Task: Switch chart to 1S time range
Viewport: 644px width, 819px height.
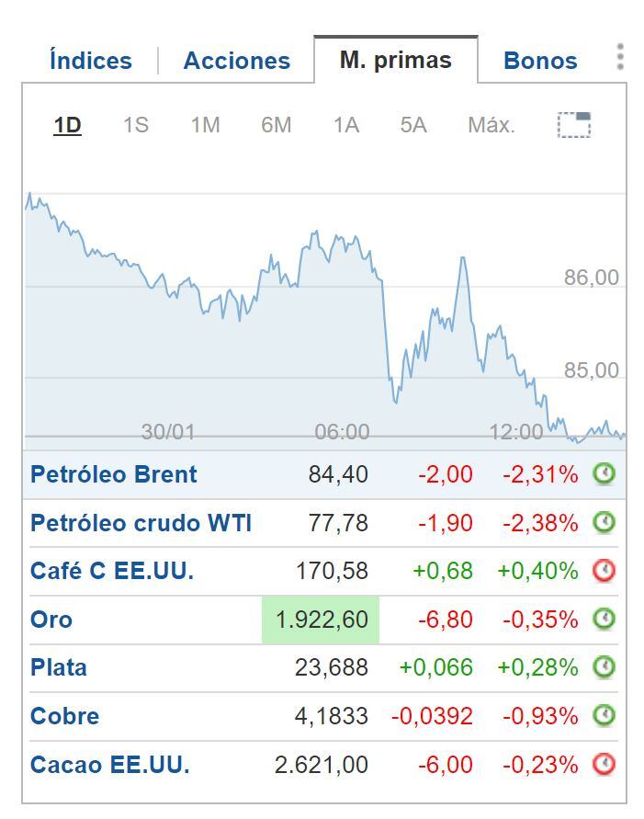Action: (136, 126)
